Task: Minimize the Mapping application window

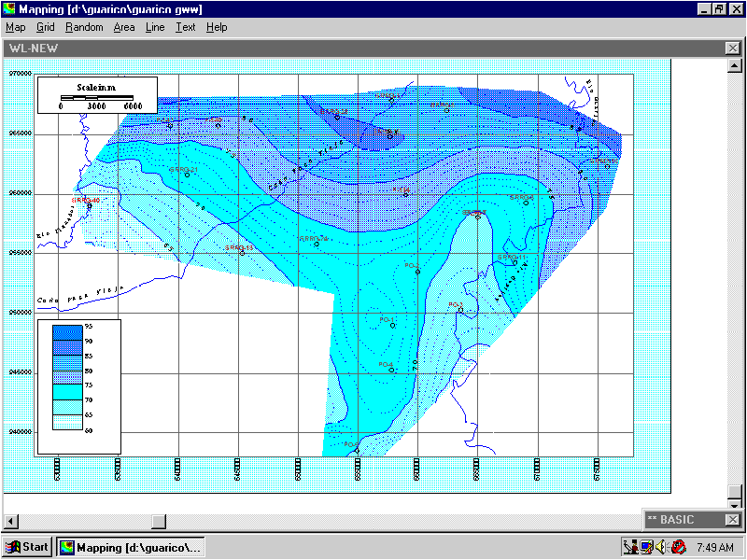Action: click(x=704, y=9)
